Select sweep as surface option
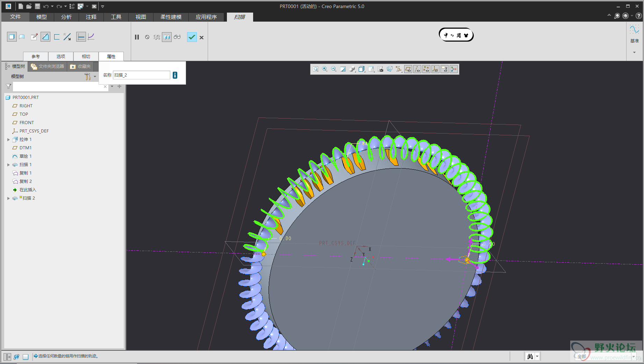This screenshot has height=364, width=644. pos(22,37)
